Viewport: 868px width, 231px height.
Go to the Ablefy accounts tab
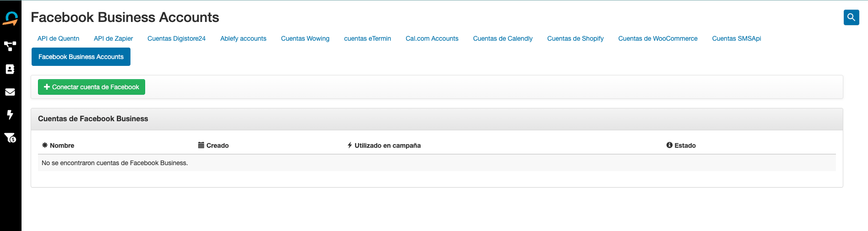[x=243, y=38]
